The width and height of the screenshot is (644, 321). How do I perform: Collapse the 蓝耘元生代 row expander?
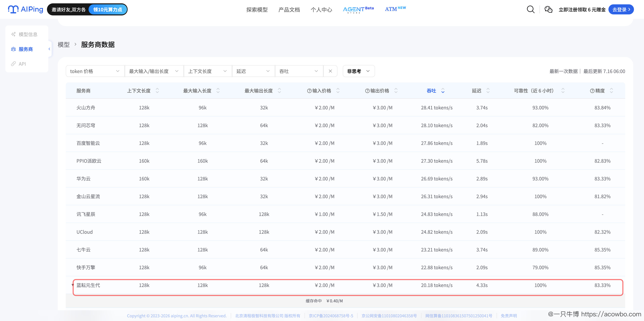click(x=73, y=285)
